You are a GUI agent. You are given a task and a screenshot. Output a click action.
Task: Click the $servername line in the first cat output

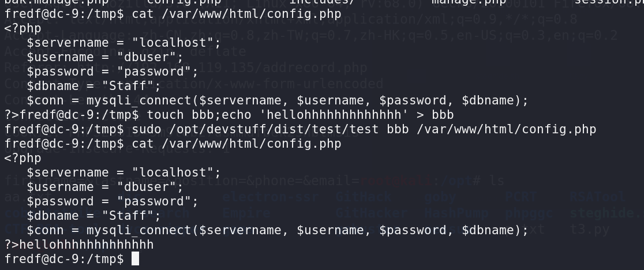point(123,43)
